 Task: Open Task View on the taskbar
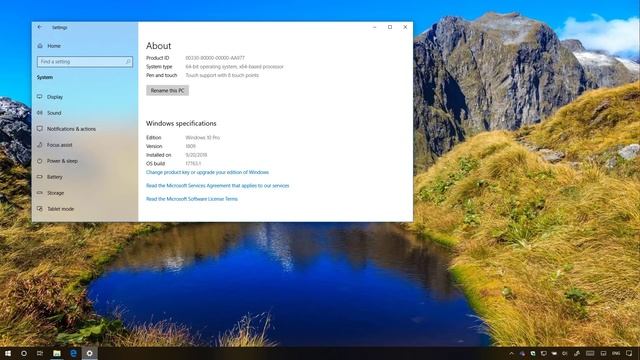(40, 353)
